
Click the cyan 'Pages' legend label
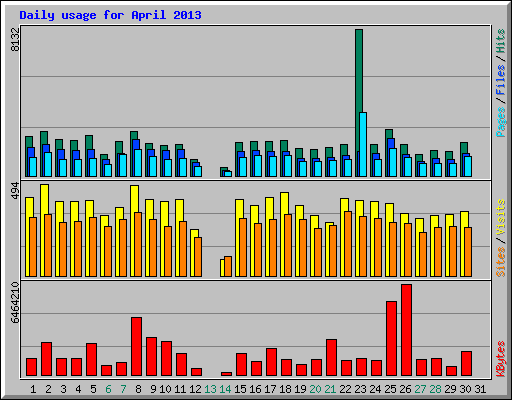point(500,122)
